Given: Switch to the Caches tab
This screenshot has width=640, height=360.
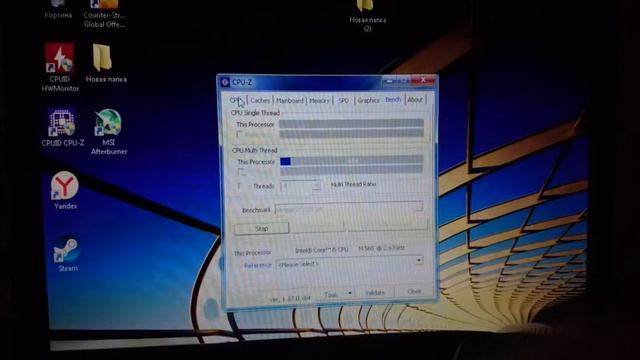Looking at the screenshot, I should point(260,100).
